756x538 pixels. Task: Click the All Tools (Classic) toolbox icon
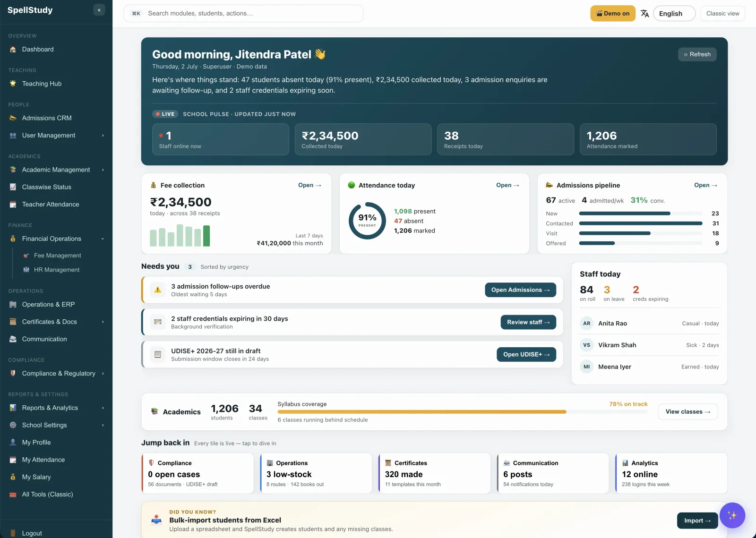pyautogui.click(x=13, y=495)
